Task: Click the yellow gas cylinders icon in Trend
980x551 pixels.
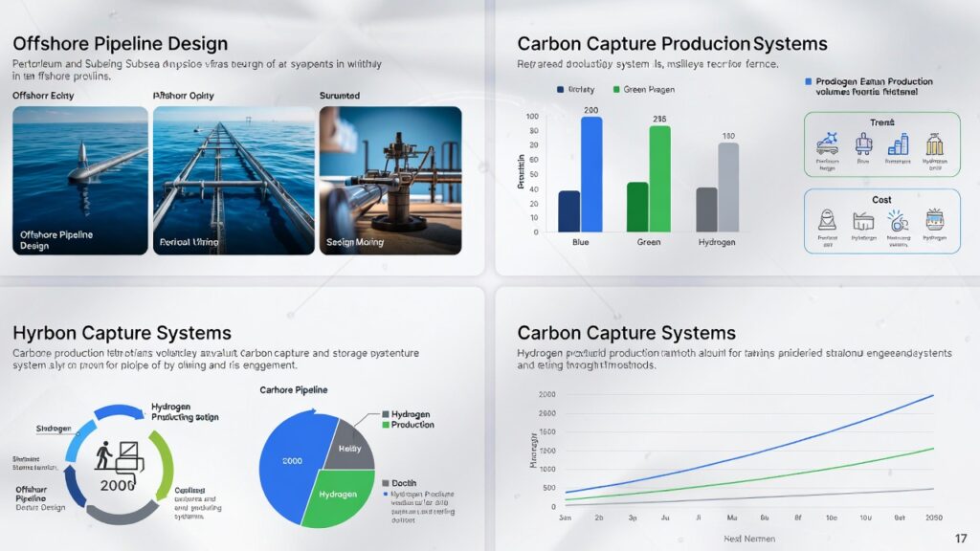Action: pyautogui.click(x=934, y=144)
